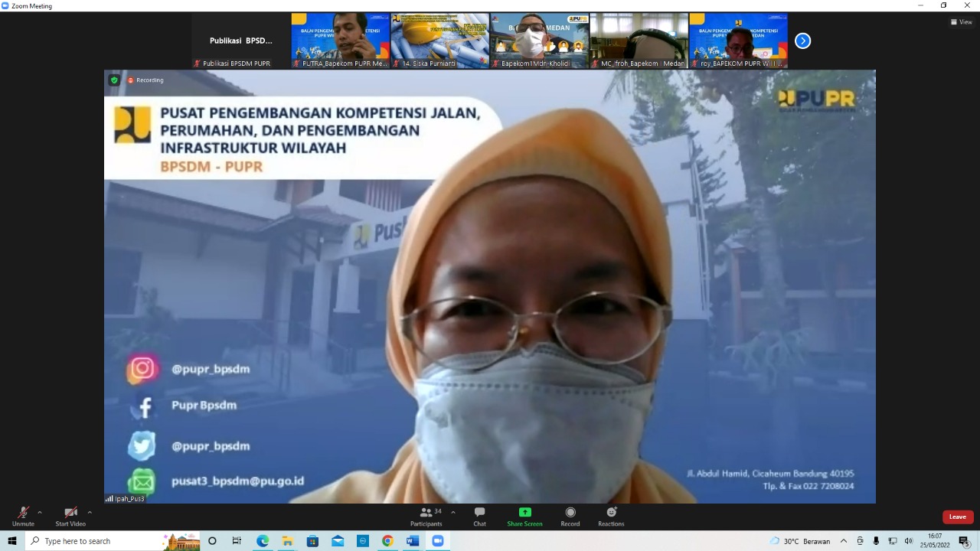Open the notification center
Image resolution: width=980 pixels, height=551 pixels.
point(964,541)
